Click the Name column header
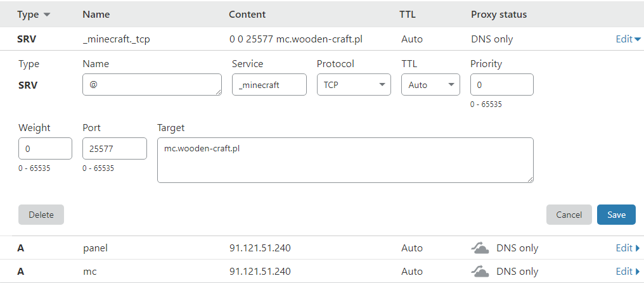 pos(96,15)
